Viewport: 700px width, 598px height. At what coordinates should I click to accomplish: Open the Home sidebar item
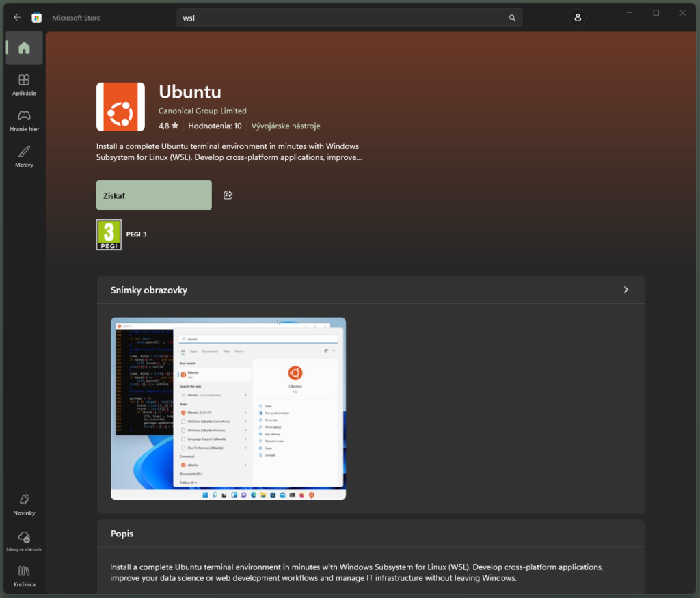point(24,48)
